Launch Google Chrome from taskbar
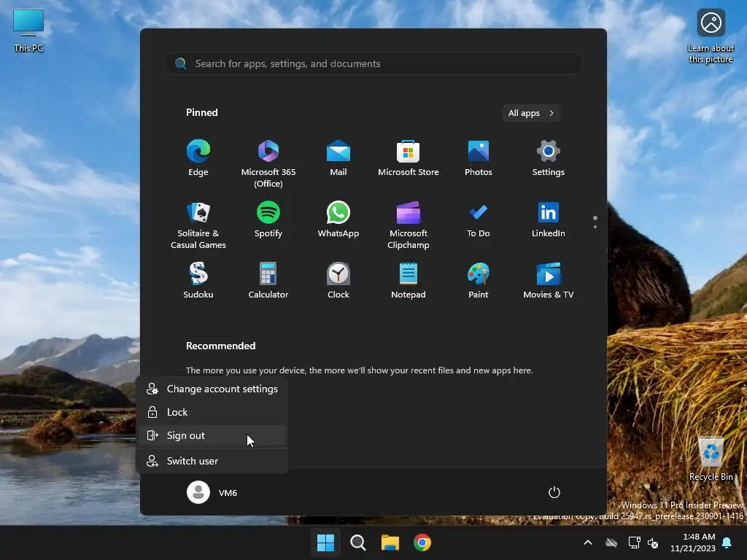Image resolution: width=747 pixels, height=560 pixels. [x=422, y=542]
